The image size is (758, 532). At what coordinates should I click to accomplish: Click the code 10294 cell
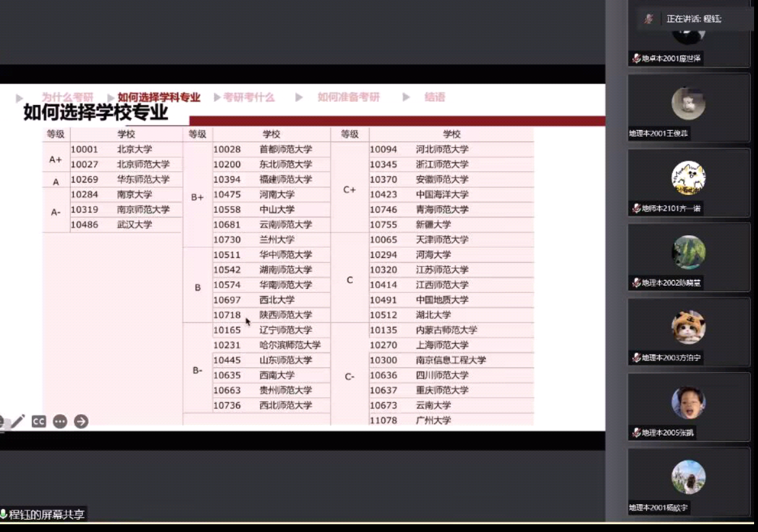tap(383, 255)
